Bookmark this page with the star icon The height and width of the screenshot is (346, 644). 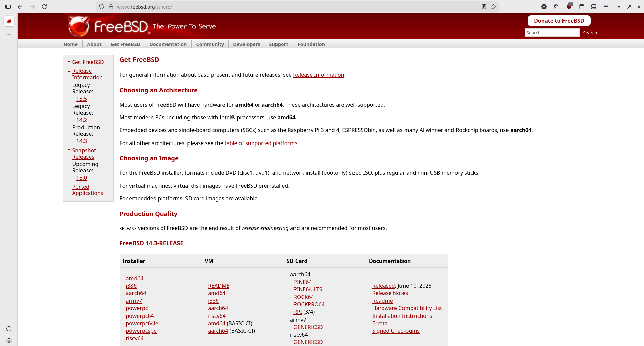click(493, 7)
